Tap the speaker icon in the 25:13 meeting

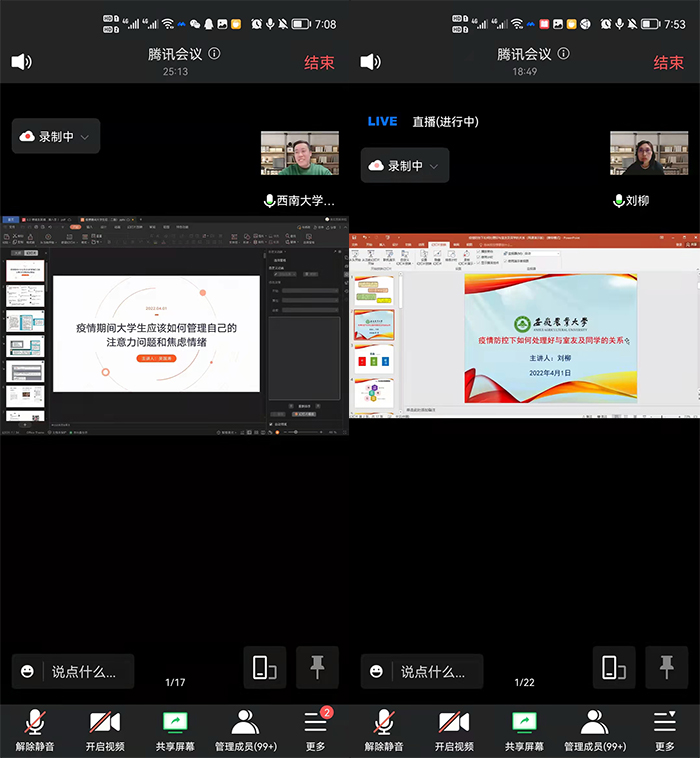tap(21, 62)
